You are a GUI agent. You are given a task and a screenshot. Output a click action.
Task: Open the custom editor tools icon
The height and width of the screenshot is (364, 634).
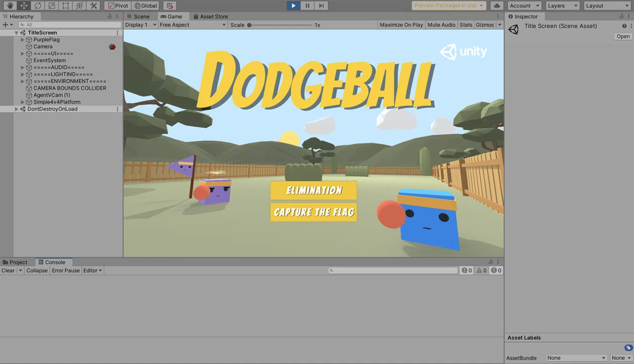[x=93, y=6]
